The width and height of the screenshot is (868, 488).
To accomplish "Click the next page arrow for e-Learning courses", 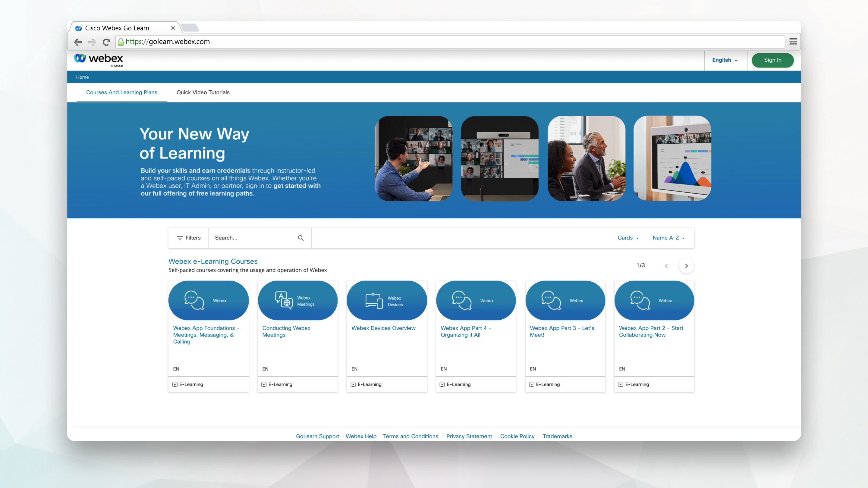I will (686, 266).
